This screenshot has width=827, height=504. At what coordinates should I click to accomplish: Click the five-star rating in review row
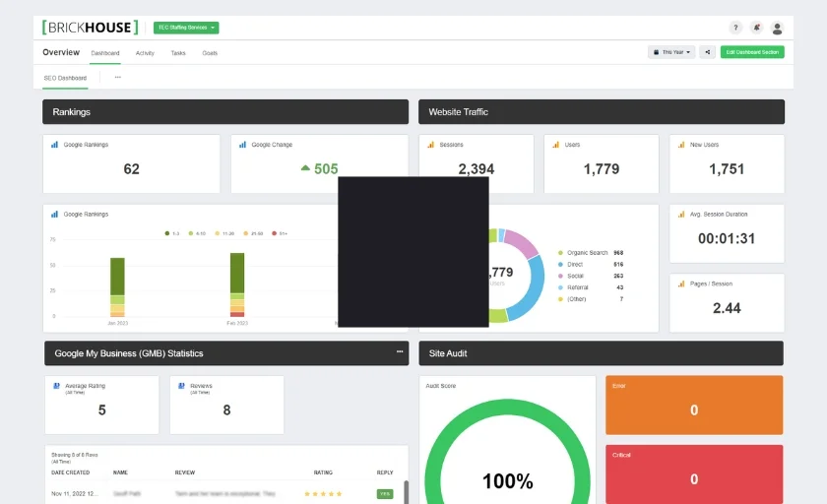(x=323, y=494)
